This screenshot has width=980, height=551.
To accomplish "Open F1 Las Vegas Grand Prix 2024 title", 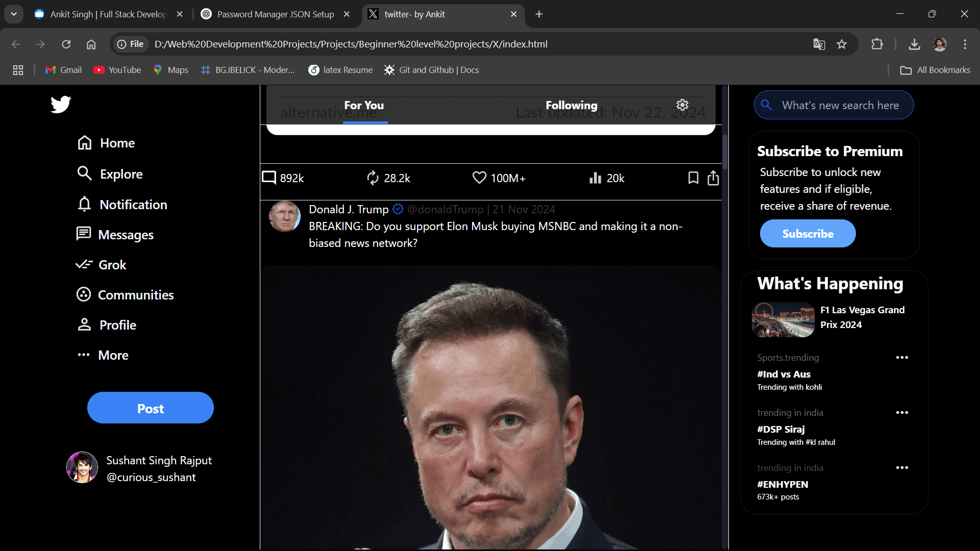I will [862, 317].
